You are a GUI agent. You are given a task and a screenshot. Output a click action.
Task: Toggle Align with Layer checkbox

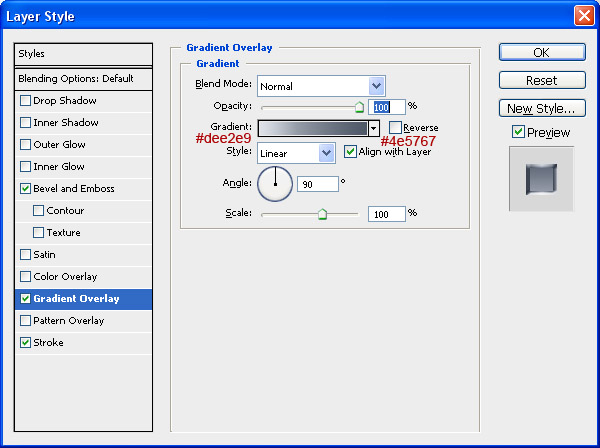[350, 152]
